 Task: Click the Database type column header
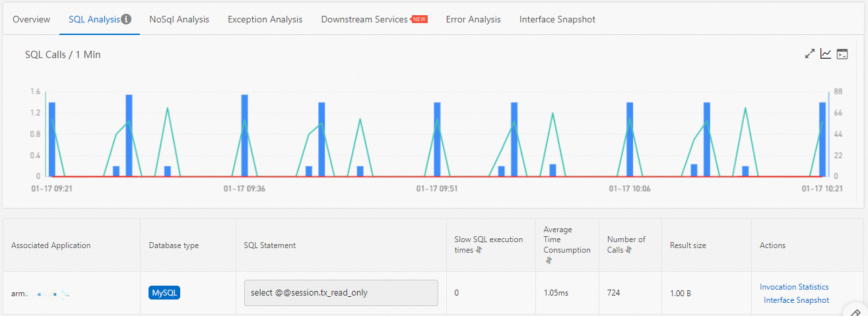click(x=174, y=245)
